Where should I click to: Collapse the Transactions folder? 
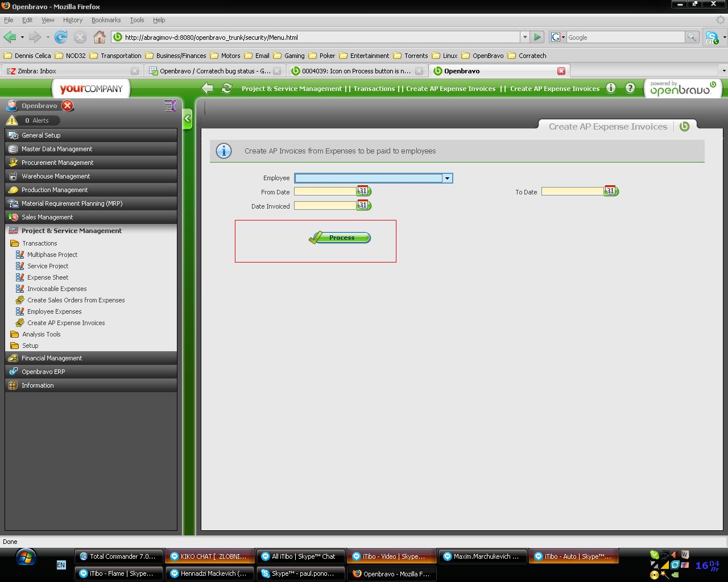pyautogui.click(x=39, y=243)
